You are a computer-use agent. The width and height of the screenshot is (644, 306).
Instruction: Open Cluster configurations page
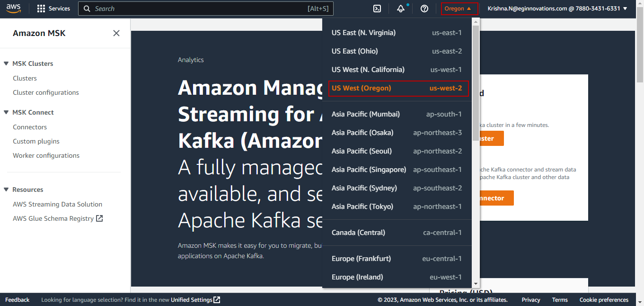tap(46, 92)
